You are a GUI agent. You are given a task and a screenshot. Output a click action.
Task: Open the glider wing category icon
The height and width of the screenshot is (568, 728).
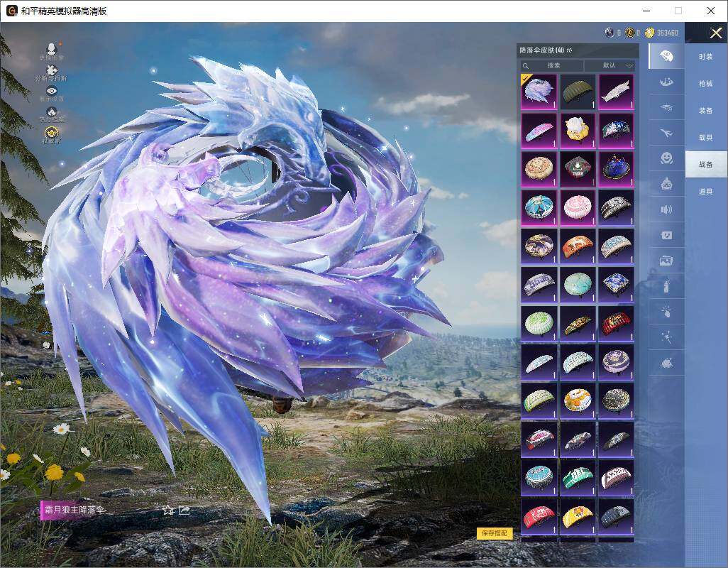pyautogui.click(x=666, y=82)
